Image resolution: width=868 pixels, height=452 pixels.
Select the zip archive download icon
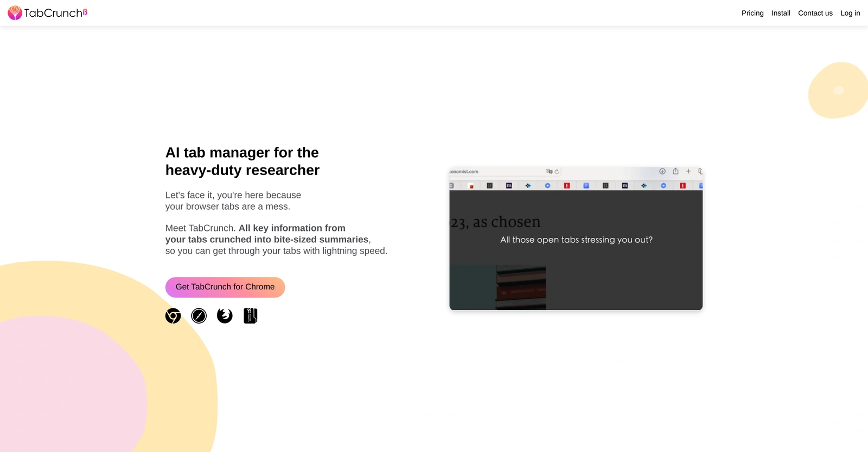pyautogui.click(x=251, y=315)
